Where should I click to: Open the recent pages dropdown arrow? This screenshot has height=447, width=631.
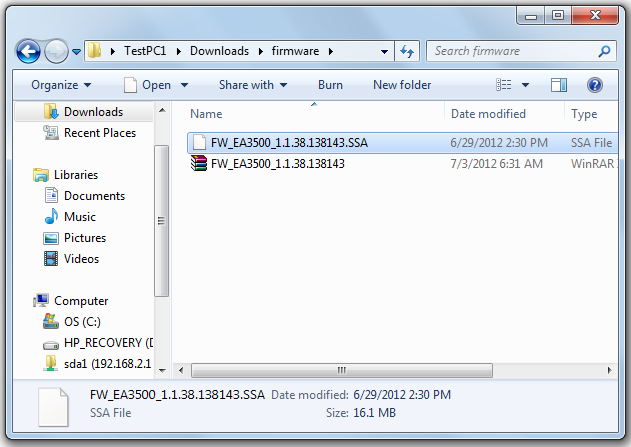tap(76, 51)
